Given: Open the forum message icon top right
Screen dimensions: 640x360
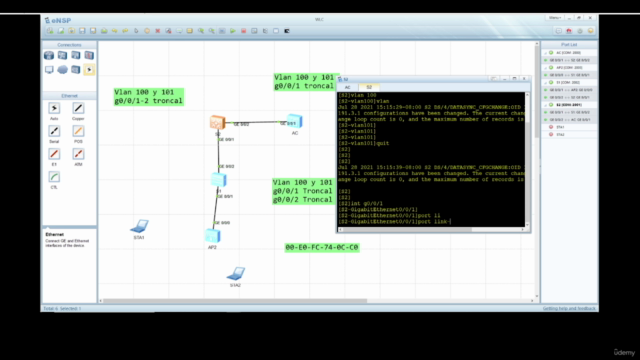Looking at the screenshot, I should (558, 31).
